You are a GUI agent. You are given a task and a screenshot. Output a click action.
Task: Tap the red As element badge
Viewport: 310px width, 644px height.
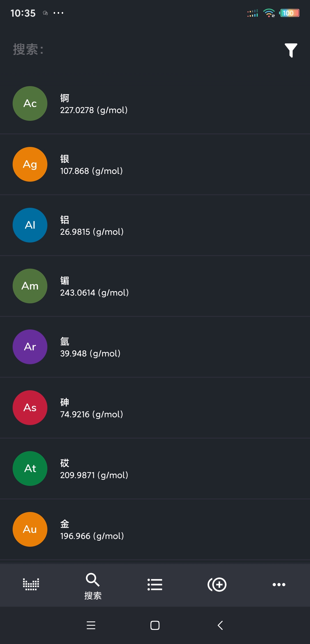tap(30, 408)
